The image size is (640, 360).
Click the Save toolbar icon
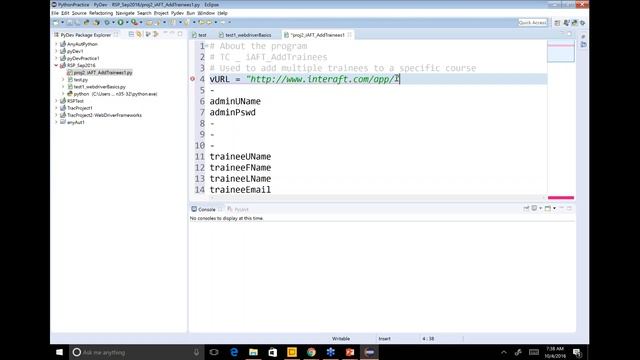click(x=69, y=22)
